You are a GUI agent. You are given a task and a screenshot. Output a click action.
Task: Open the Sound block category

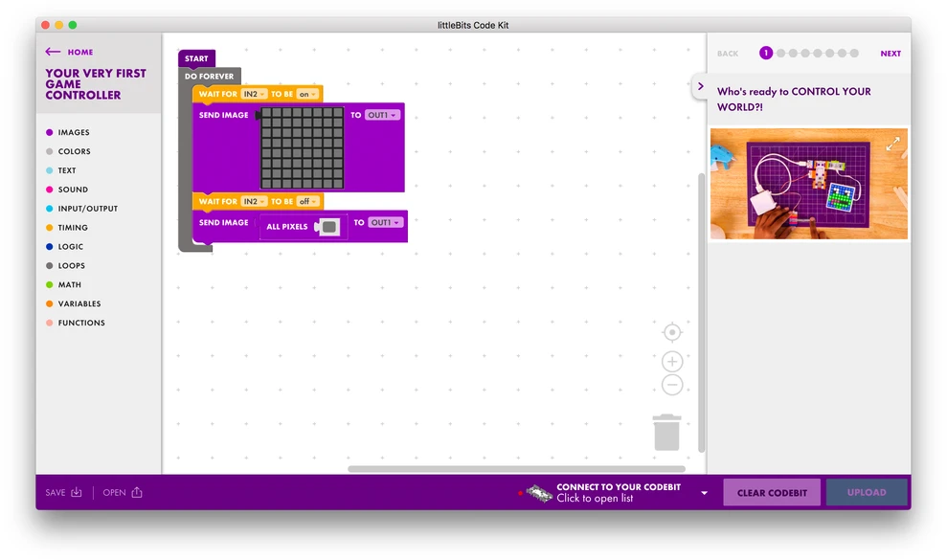67,190
